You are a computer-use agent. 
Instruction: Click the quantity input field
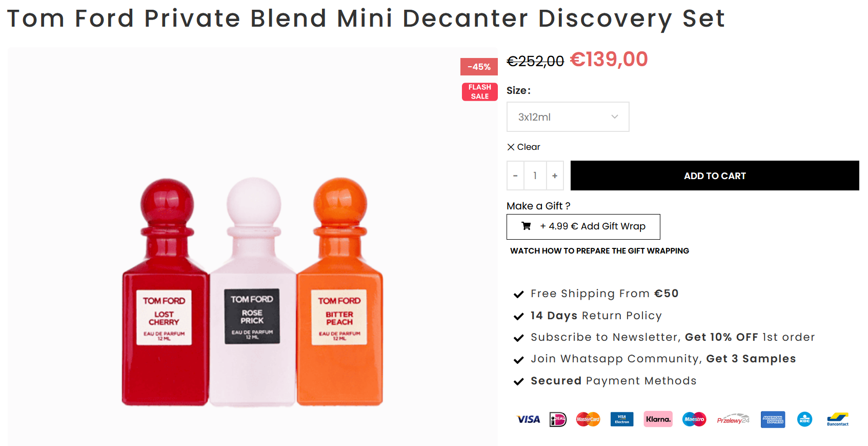[535, 176]
